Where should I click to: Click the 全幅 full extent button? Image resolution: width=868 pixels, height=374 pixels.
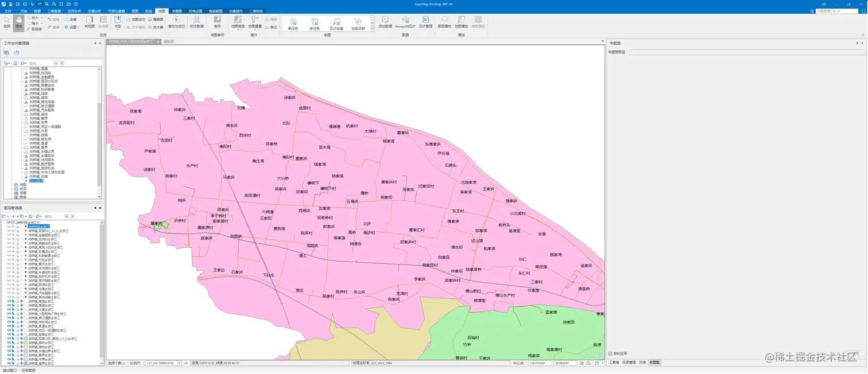[x=70, y=19]
